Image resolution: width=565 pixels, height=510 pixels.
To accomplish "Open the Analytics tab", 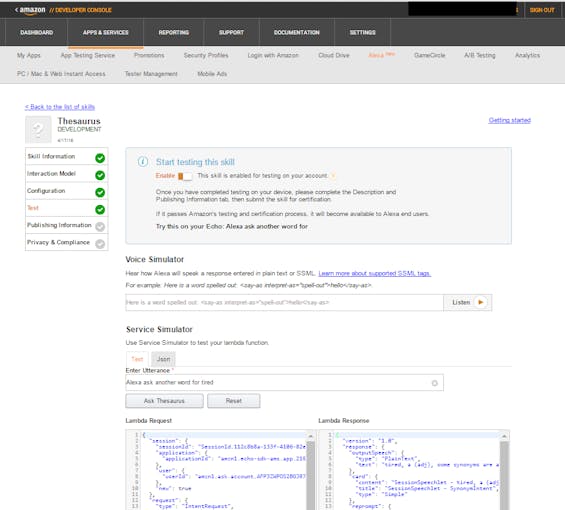I will [528, 55].
